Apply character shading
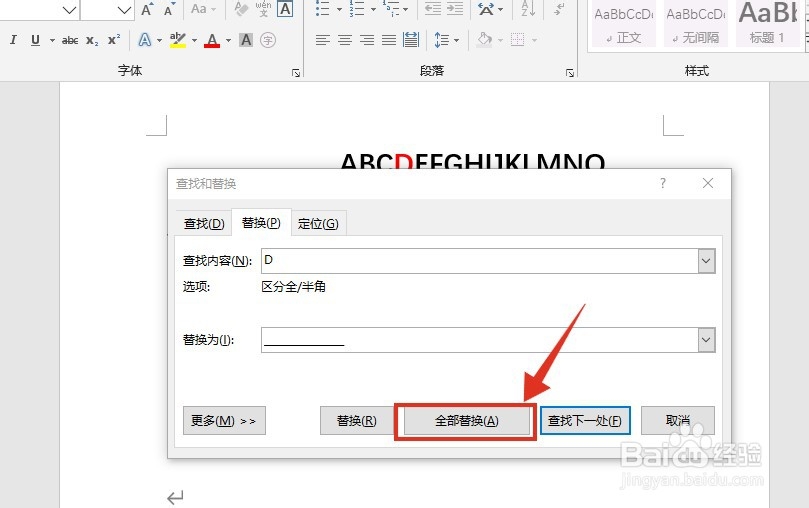The height and width of the screenshot is (508, 809). (x=246, y=40)
